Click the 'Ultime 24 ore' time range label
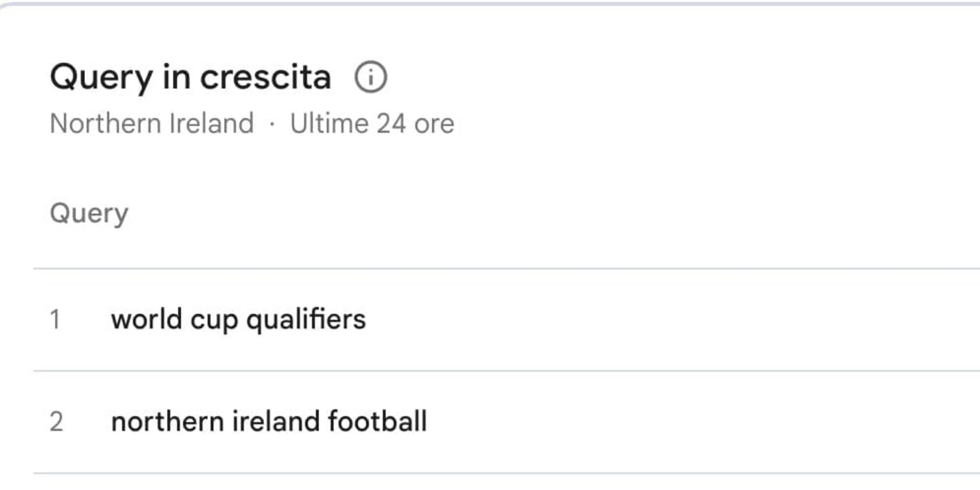Viewport: 980px width, 490px height. coord(372,123)
